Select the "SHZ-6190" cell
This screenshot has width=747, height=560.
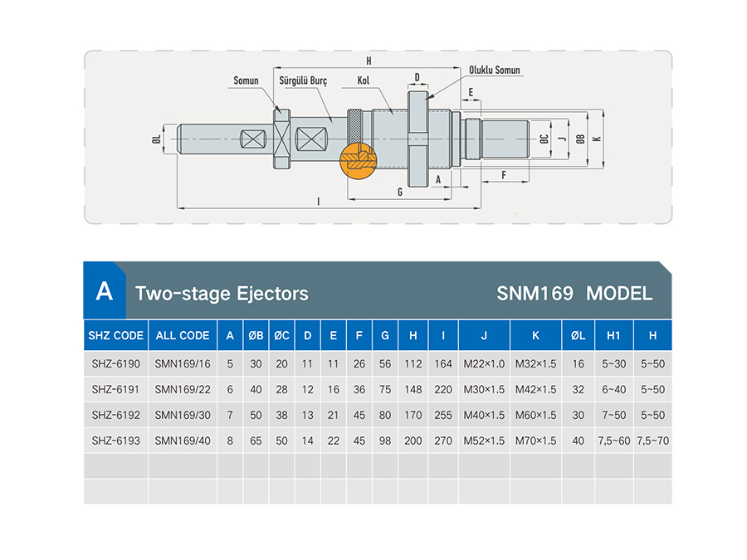click(x=115, y=364)
